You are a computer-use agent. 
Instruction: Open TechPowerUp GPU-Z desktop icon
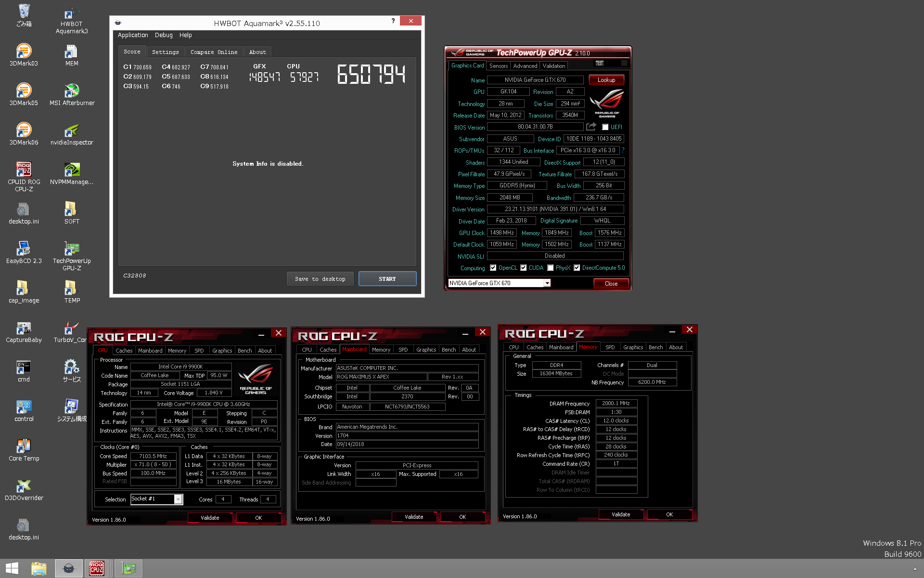(72, 256)
